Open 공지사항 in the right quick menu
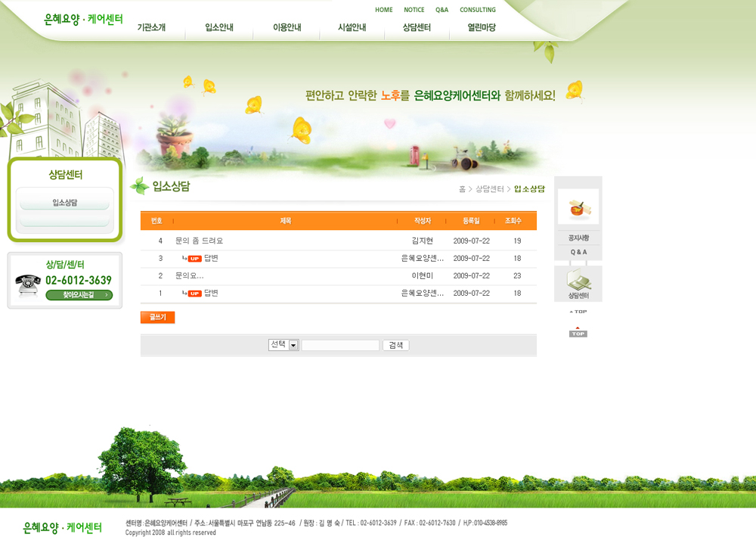The width and height of the screenshot is (756, 553). tap(578, 238)
